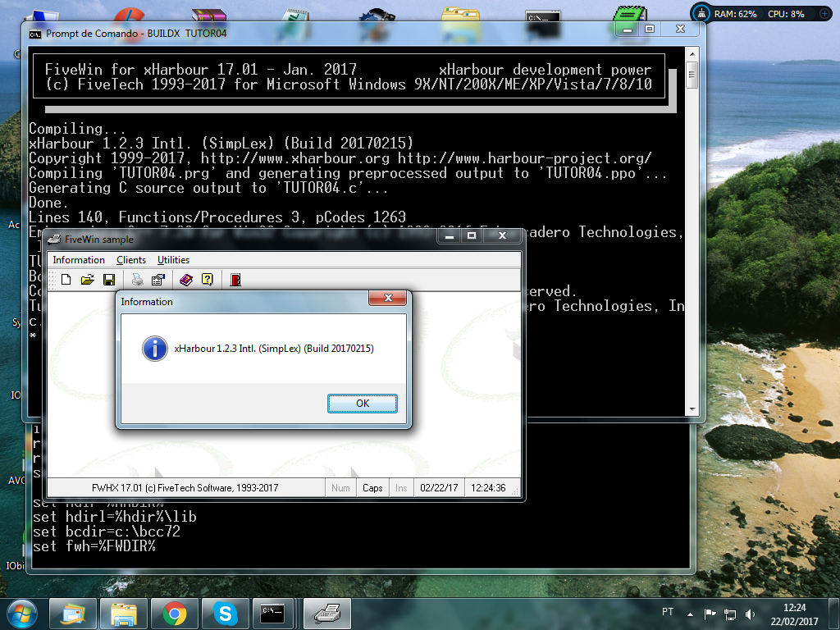This screenshot has width=840, height=630.
Task: Minimize the FiveWin sample window
Action: pos(450,235)
